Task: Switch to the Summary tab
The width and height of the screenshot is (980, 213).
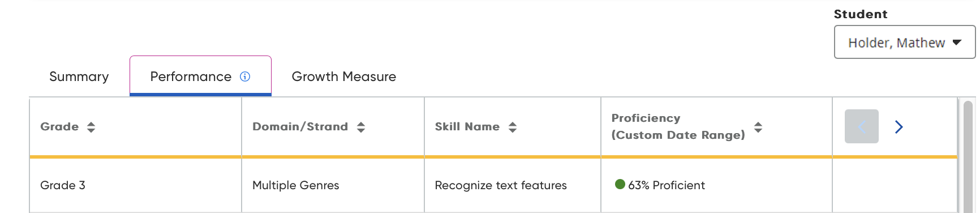Action: tap(79, 76)
